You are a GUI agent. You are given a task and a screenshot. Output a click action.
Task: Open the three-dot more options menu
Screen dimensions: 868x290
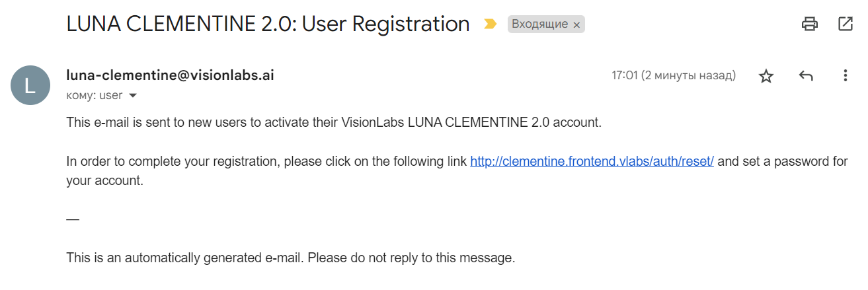pos(845,76)
